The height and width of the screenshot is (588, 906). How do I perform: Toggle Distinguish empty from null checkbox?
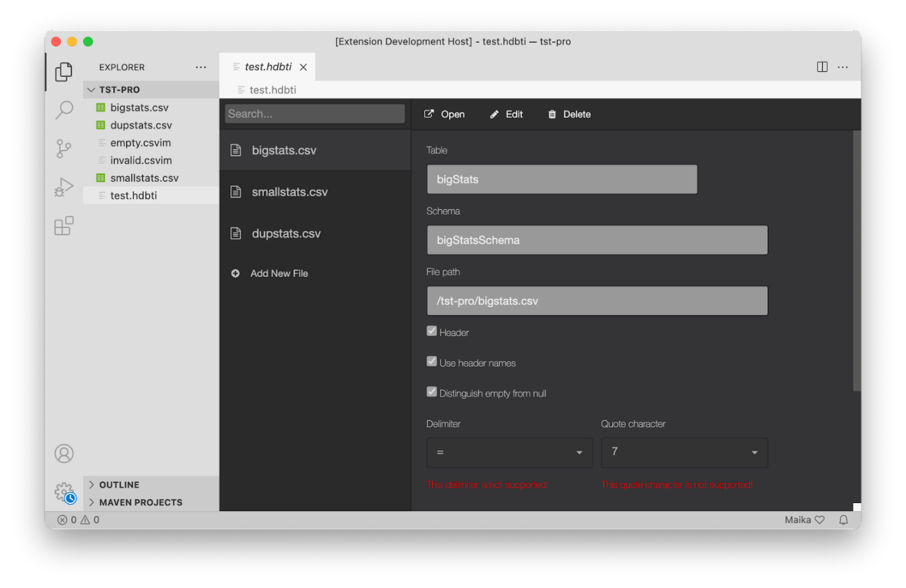point(431,392)
